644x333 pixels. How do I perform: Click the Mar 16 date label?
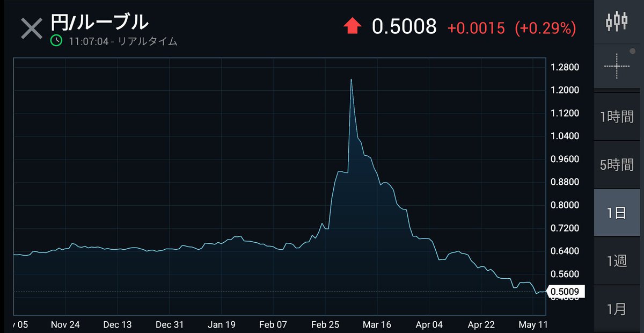377,324
